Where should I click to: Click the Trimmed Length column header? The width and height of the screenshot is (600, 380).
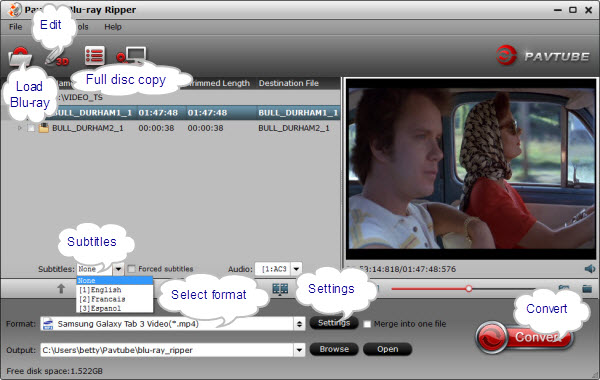[218, 83]
